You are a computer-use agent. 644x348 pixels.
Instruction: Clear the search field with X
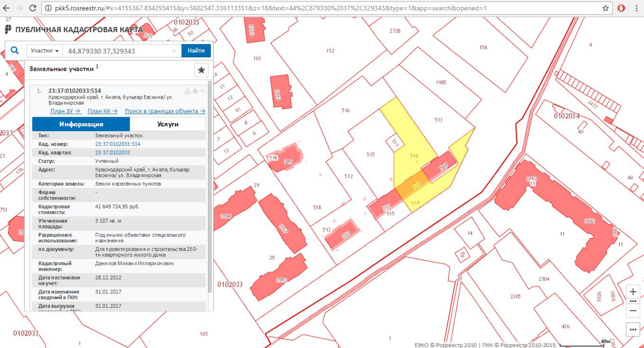[174, 51]
